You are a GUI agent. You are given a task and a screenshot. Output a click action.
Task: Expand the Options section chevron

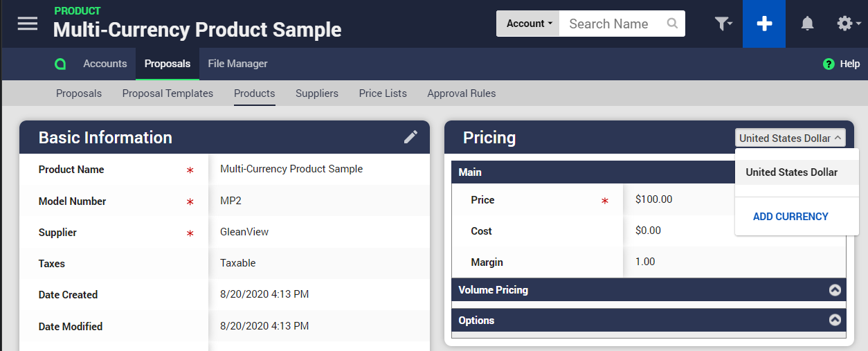pos(835,320)
